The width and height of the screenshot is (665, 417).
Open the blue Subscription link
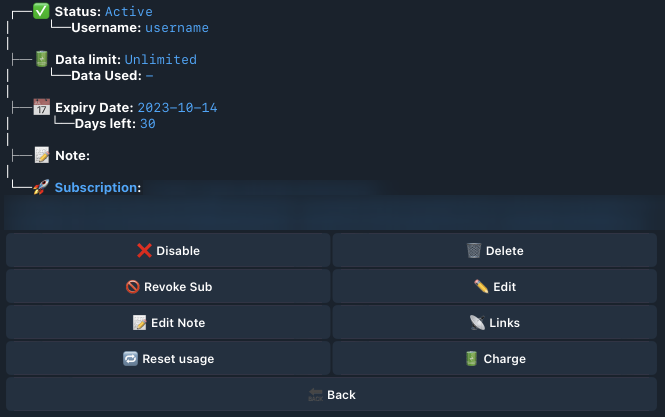[95, 187]
